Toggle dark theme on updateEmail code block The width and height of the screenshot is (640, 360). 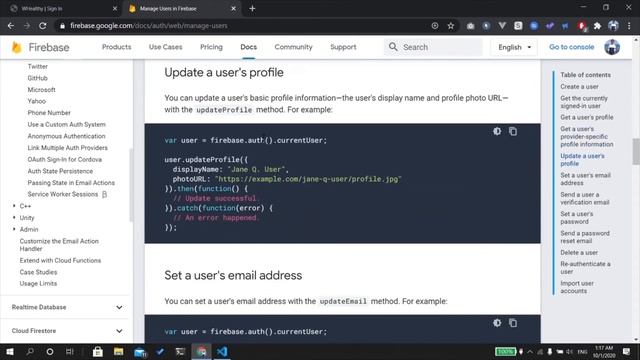(x=497, y=323)
